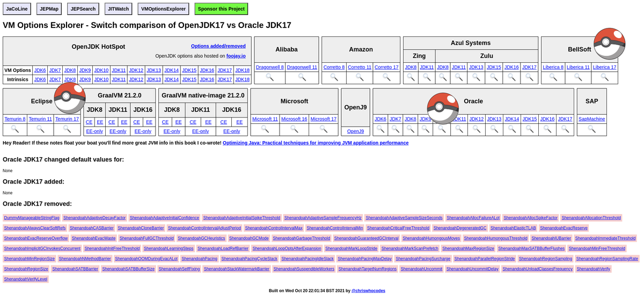This screenshot has height=302, width=644.
Task: Click the magnifier icon under Temurin 17
Action: [x=67, y=129]
